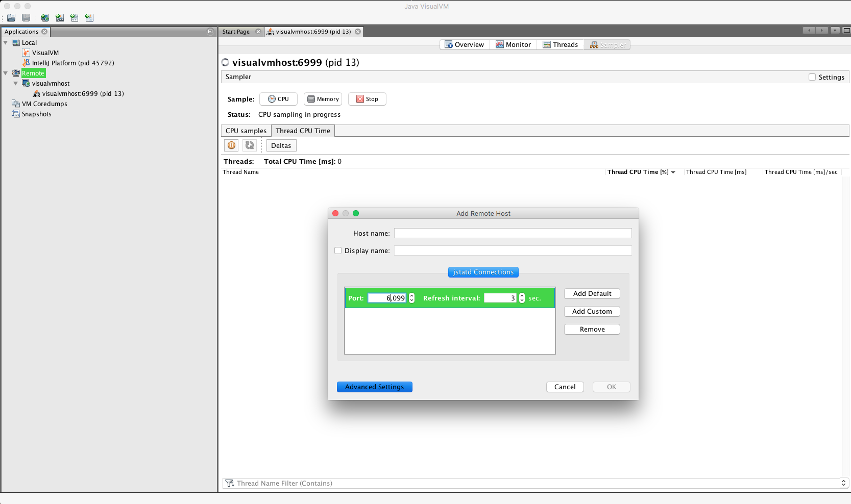
Task: Switch to the CPU samples tab
Action: [x=246, y=131]
